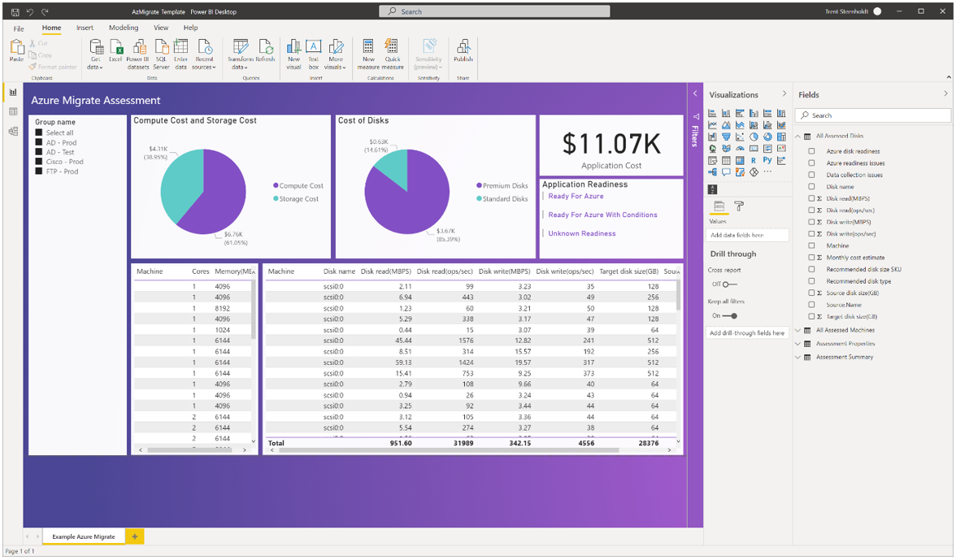Click the Save icon in title bar

[x=15, y=11]
